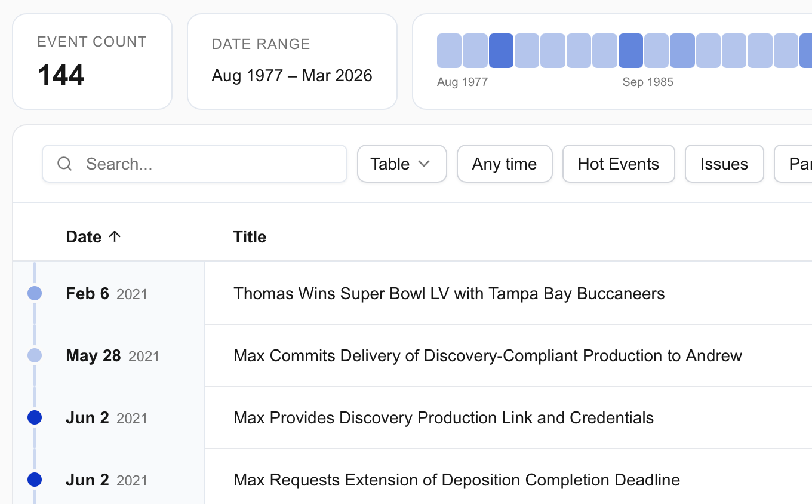Sort events by the Date column header
812x504 pixels.
(x=84, y=236)
